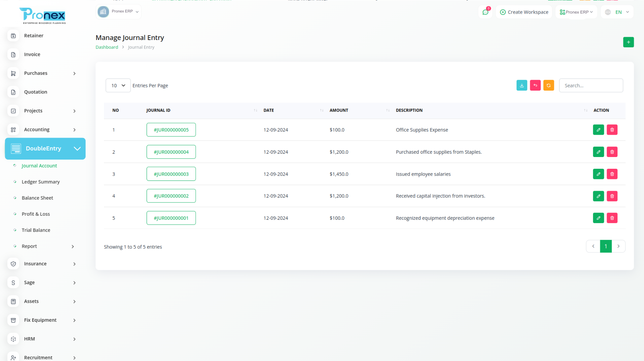Image resolution: width=644 pixels, height=361 pixels.
Task: Click the orange refresh icon button
Action: click(548, 85)
